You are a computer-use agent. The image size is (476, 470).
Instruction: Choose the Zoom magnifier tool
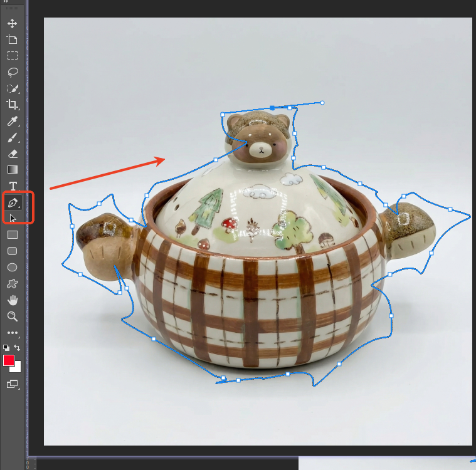(x=12, y=316)
